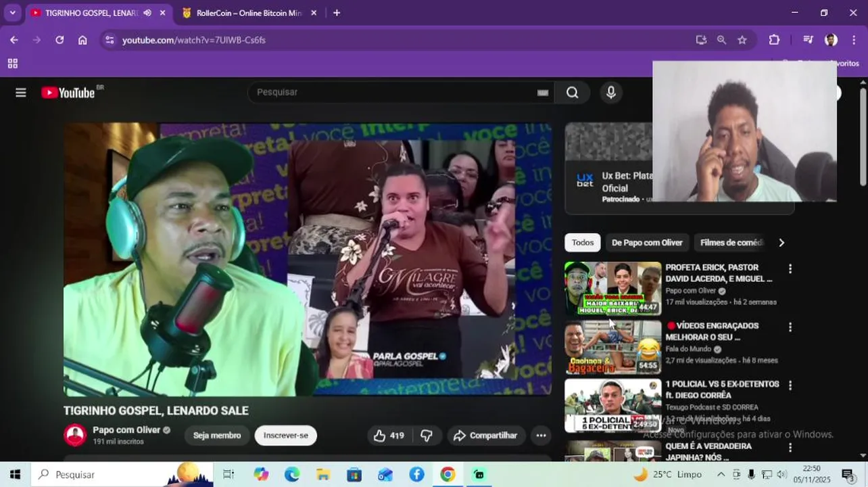The height and width of the screenshot is (487, 868).
Task: Open Facebook from the taskbar
Action: pyautogui.click(x=416, y=474)
